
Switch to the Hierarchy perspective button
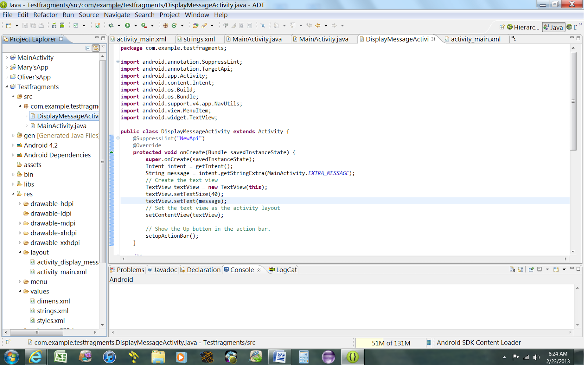523,27
